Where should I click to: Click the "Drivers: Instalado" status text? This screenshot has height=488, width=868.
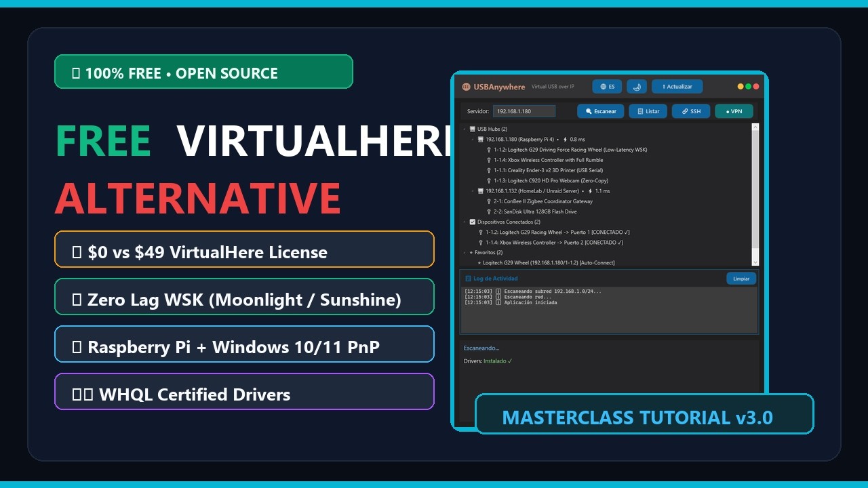[488, 361]
